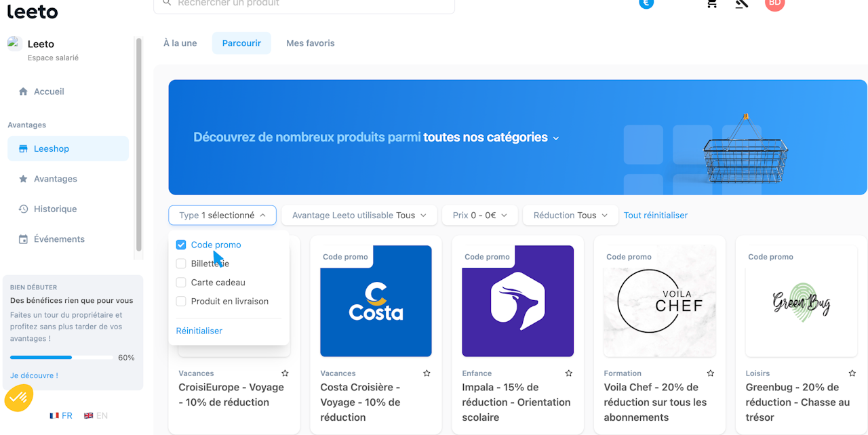Collapse the Type filter dropdown
Image resolution: width=868 pixels, height=435 pixels.
pyautogui.click(x=222, y=215)
